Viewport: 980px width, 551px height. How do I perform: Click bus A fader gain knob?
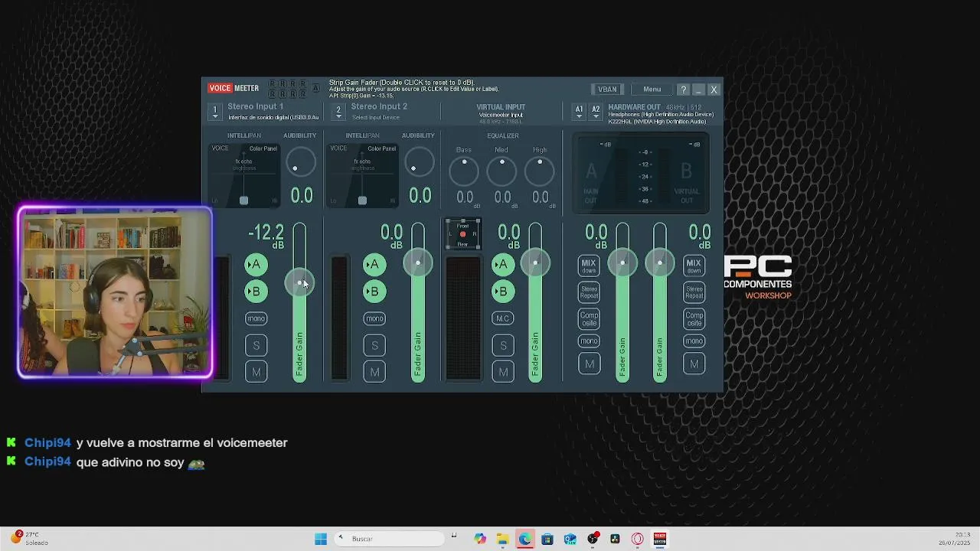coord(622,263)
